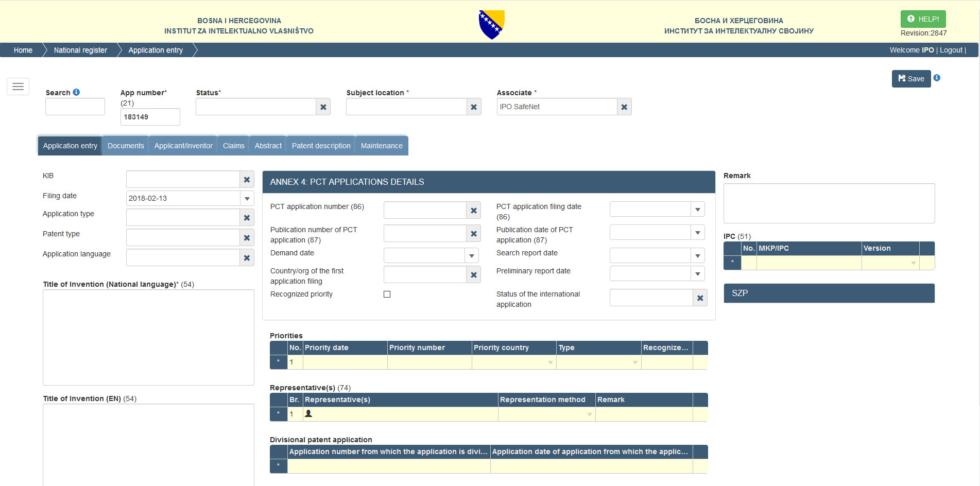Click the Priority number cell in row 1
This screenshot has height=486, width=980.
[429, 362]
